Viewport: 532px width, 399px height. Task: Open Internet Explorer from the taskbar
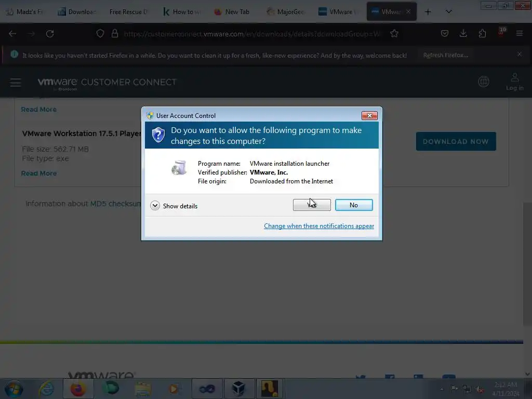click(x=46, y=389)
